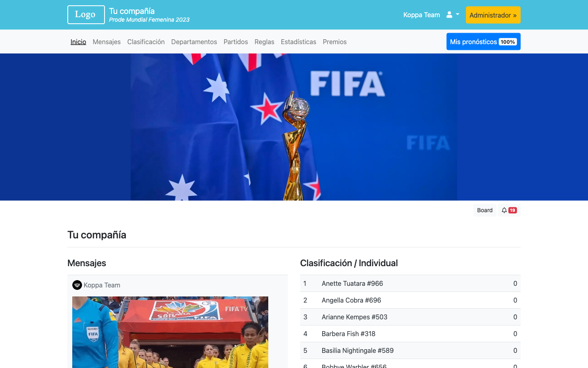Select Basilia Nightingale #589 row

point(410,350)
